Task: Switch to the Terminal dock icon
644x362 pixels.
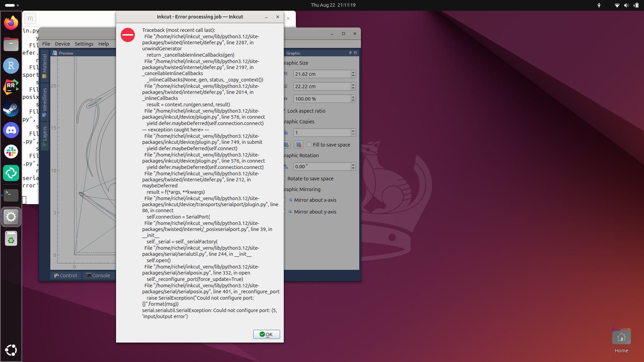Action: (11, 195)
